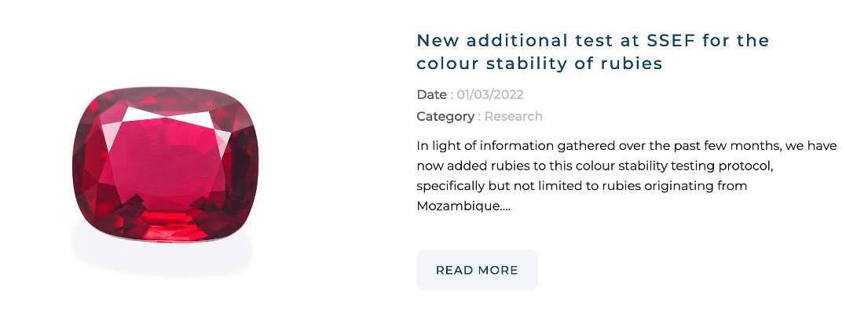Click the "Date" label
868x328 pixels.
pos(431,95)
